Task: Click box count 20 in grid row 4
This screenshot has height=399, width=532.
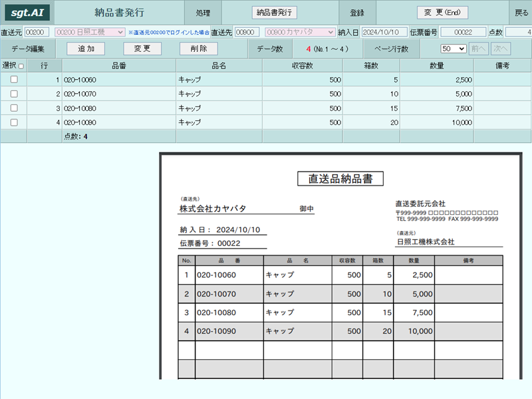Action: pos(371,122)
